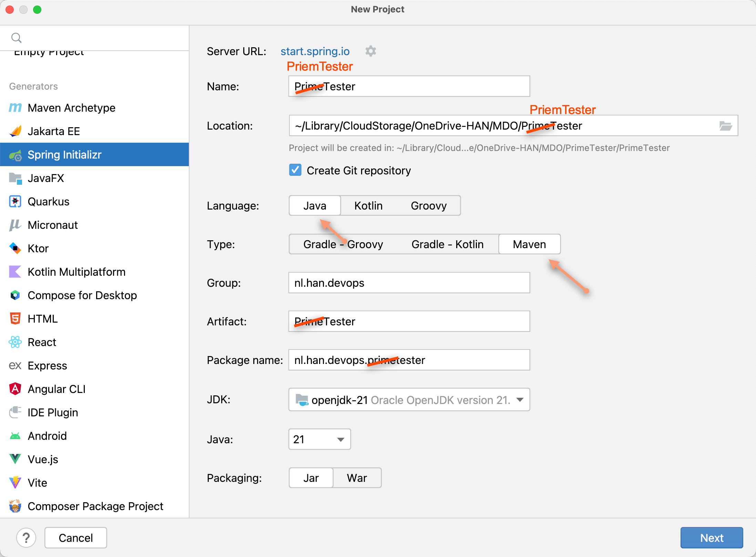Select React generator label

coord(42,342)
